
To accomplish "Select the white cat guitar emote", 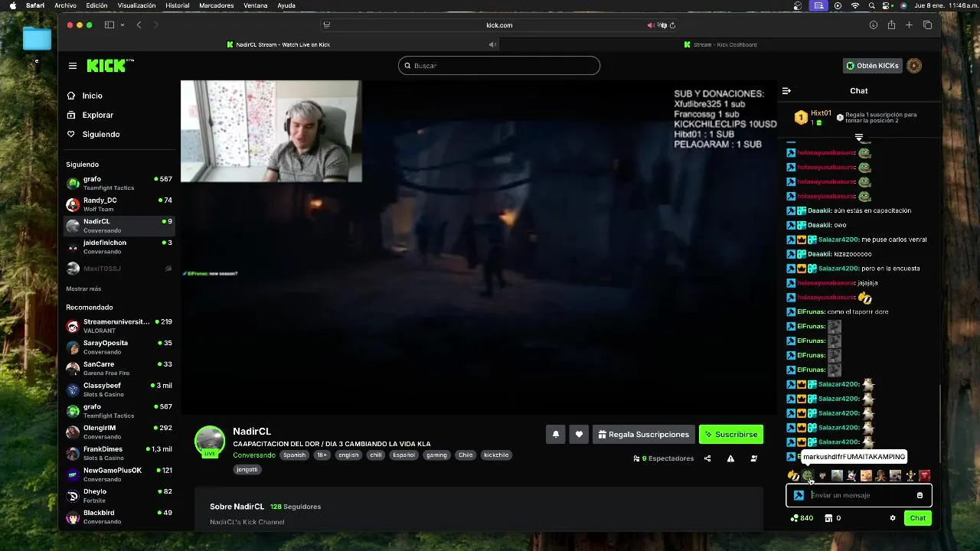I will pos(851,476).
